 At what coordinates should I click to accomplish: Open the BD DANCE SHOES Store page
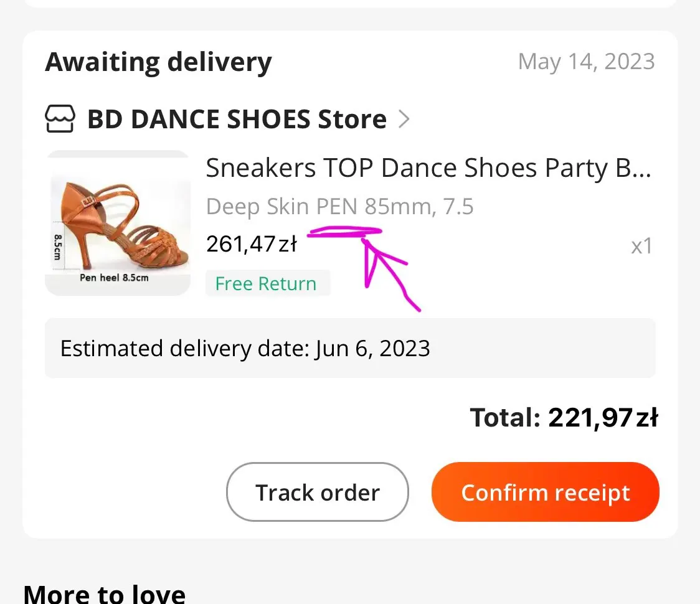click(x=237, y=118)
